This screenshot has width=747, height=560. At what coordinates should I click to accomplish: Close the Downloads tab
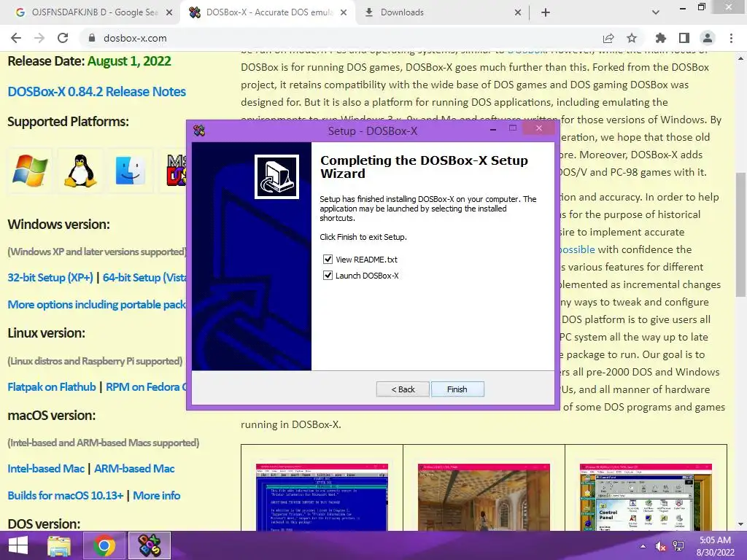coord(518,12)
